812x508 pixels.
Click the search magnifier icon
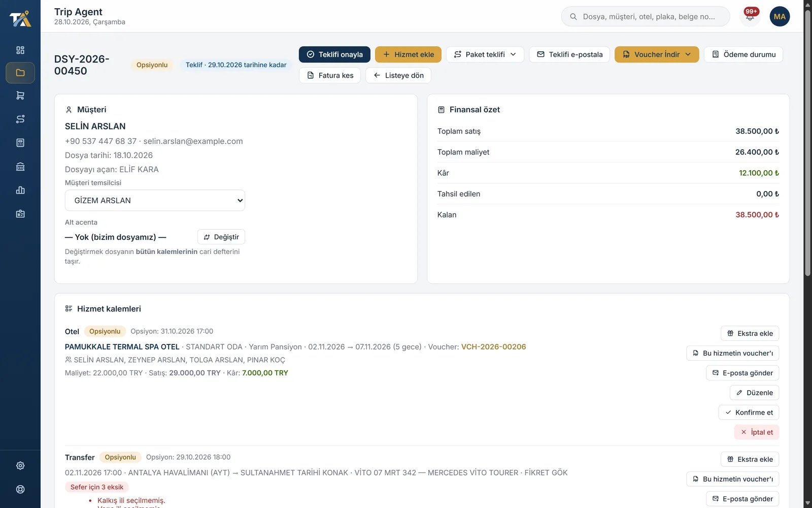[573, 17]
